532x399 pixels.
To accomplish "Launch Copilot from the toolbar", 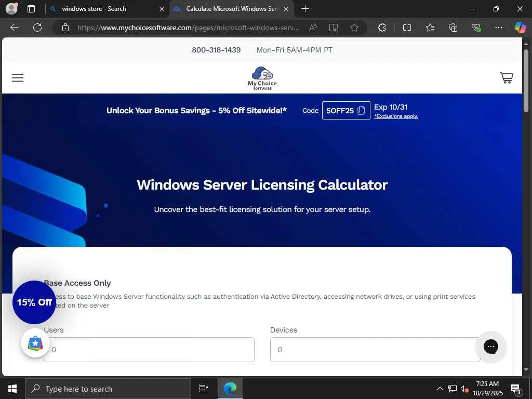I will pos(520,28).
